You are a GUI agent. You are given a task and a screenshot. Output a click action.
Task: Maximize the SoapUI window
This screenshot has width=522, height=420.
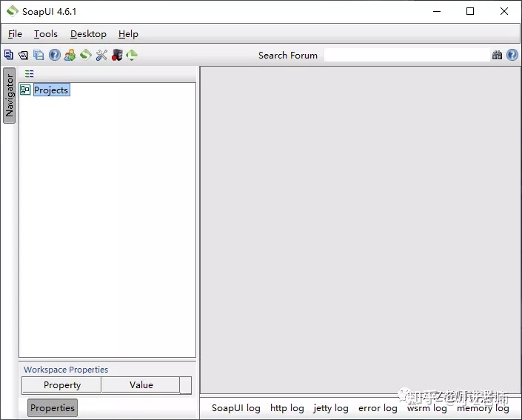click(470, 11)
